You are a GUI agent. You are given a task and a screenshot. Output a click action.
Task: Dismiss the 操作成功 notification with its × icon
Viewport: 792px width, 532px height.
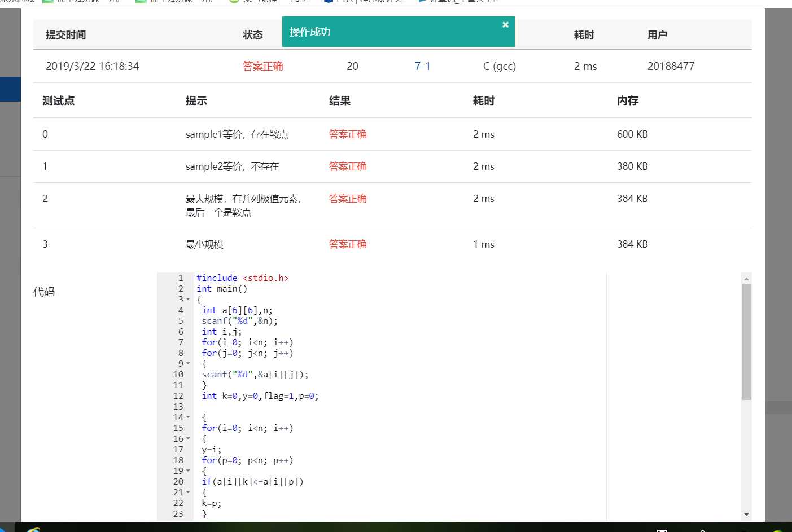505,25
